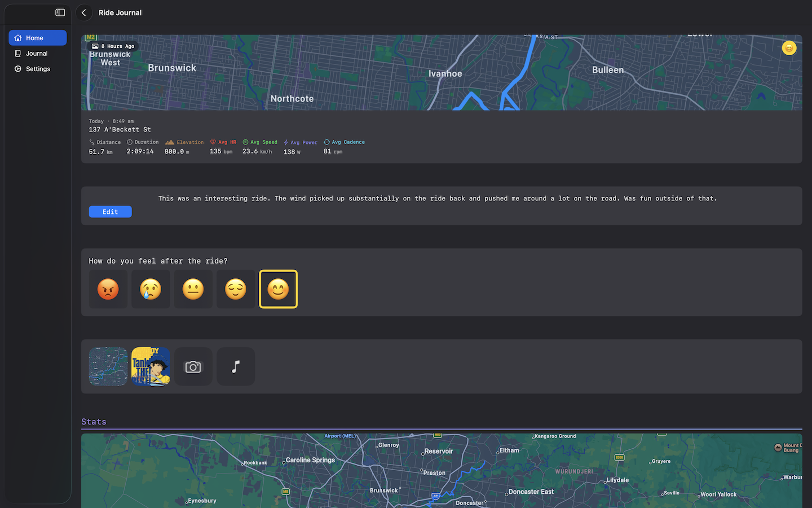The image size is (812, 508).
Task: Toggle the sidebar panel icon
Action: click(x=60, y=12)
